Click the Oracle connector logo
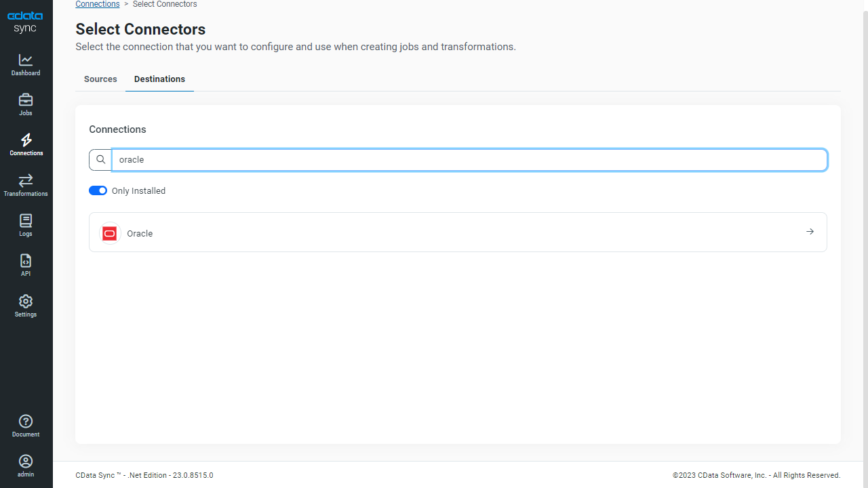Image resolution: width=868 pixels, height=488 pixels. pos(109,233)
